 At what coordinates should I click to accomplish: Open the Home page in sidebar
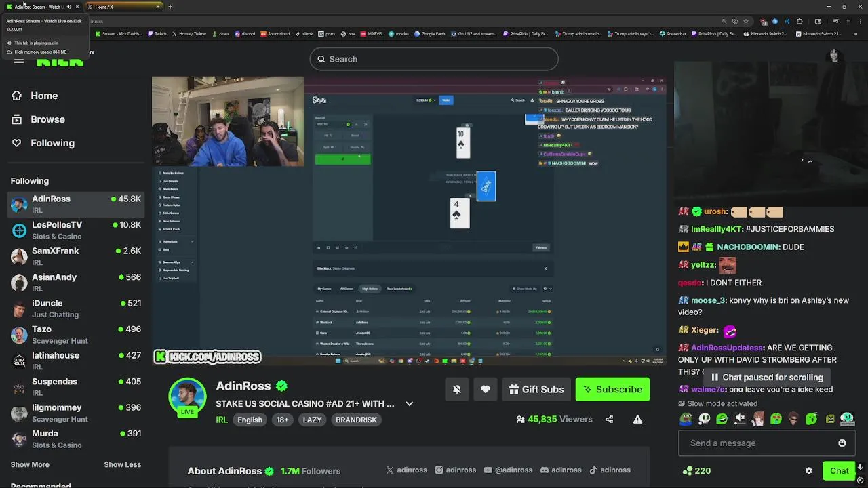click(35, 96)
